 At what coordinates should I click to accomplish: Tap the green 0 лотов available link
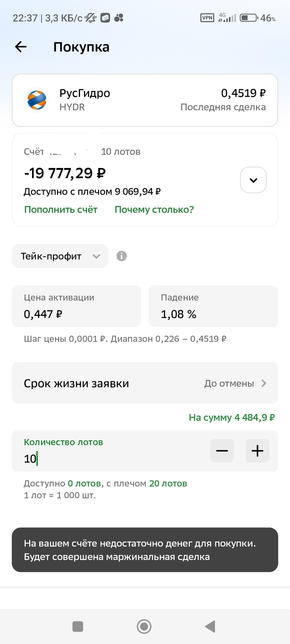point(84,483)
